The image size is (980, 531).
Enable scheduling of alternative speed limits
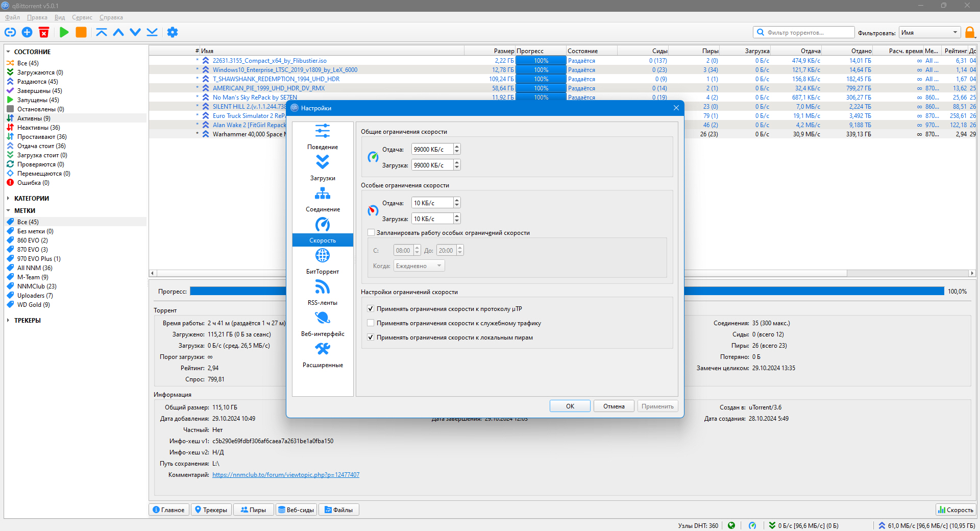click(371, 233)
